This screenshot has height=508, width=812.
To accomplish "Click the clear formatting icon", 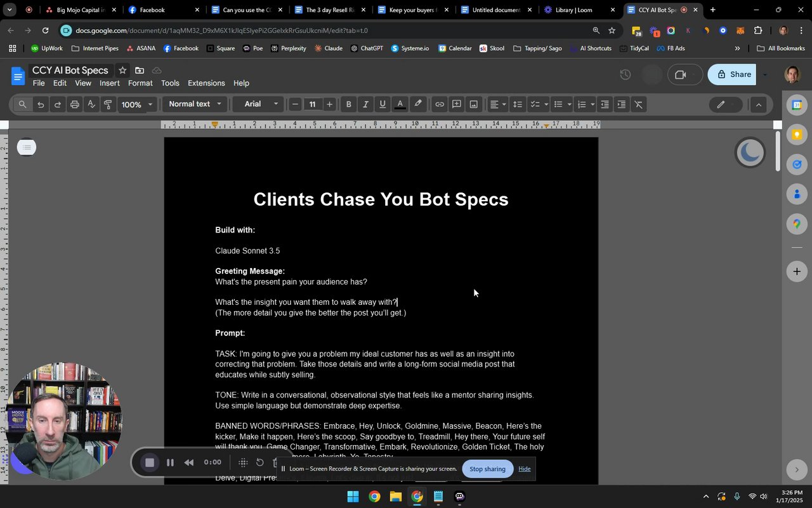I will coord(638,105).
